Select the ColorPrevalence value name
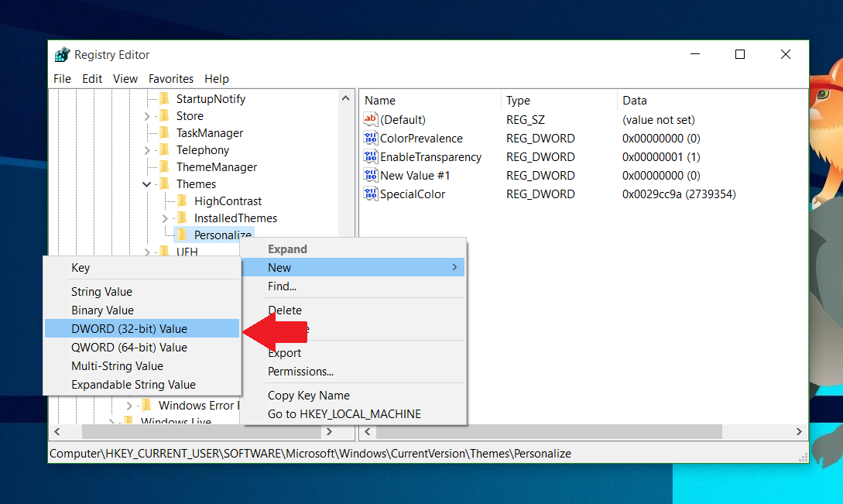Screen dimensions: 843x504 (x=421, y=139)
